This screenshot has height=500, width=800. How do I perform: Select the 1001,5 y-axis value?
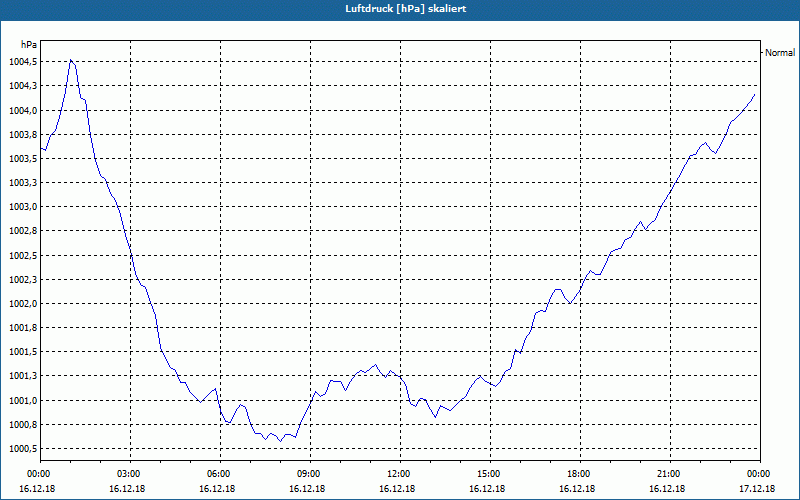point(22,352)
